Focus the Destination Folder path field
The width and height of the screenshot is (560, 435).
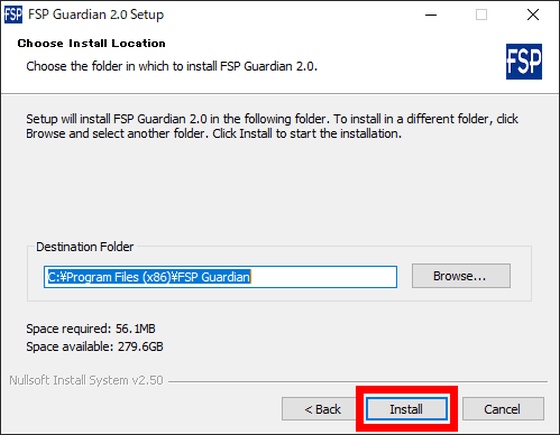click(x=220, y=277)
